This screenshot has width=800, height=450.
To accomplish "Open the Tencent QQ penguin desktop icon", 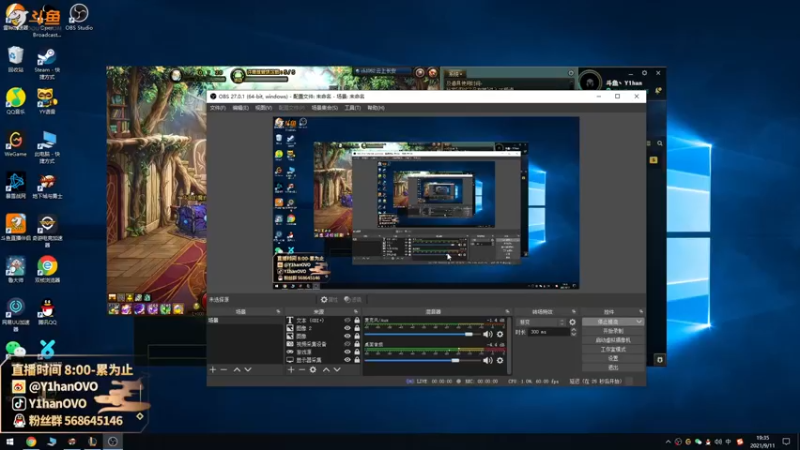I will [47, 312].
